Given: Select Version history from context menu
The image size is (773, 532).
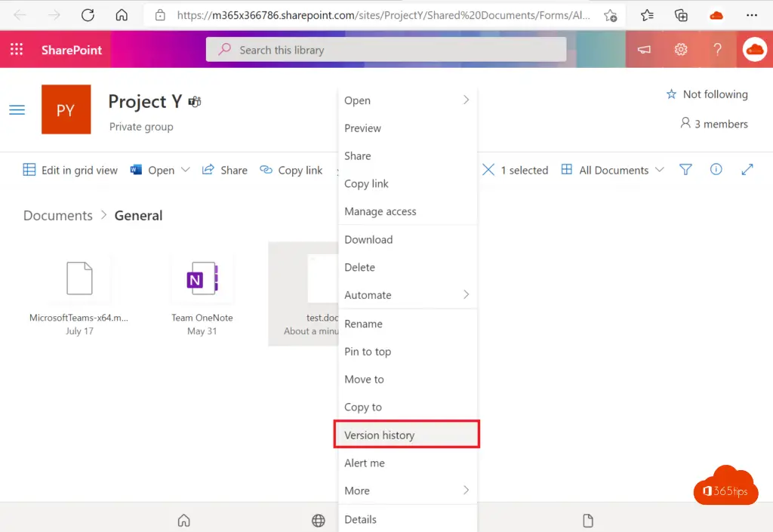Looking at the screenshot, I should coord(407,435).
